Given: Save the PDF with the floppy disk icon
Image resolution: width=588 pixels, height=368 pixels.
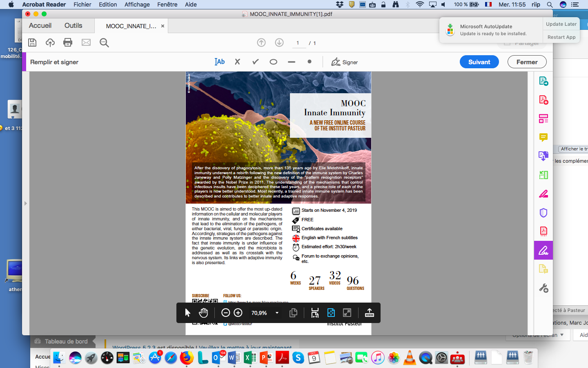Looking at the screenshot, I should pyautogui.click(x=32, y=43).
